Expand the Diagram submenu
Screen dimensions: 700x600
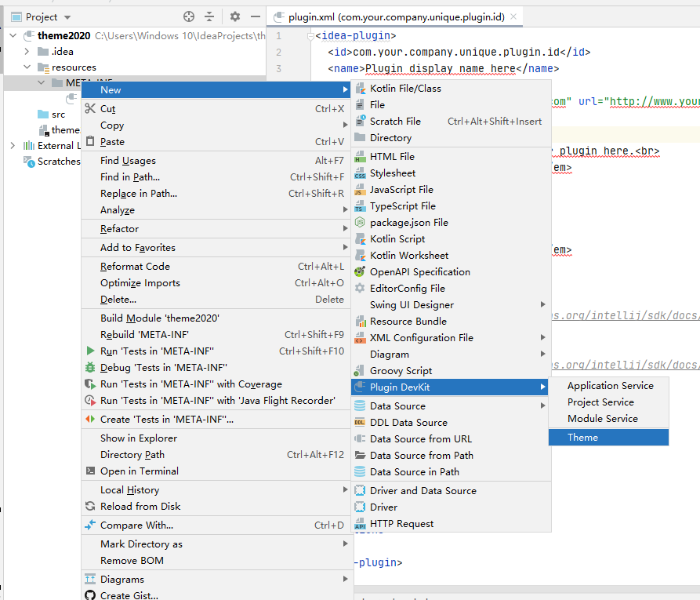click(x=451, y=355)
